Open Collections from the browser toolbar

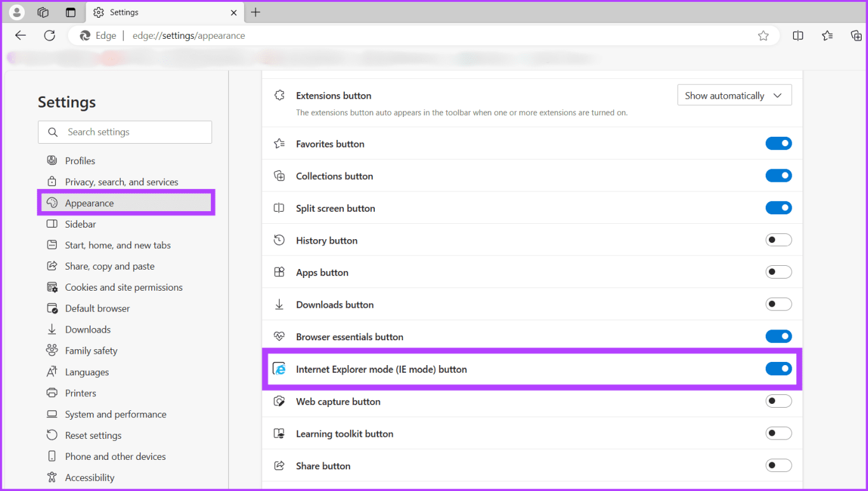tap(856, 36)
